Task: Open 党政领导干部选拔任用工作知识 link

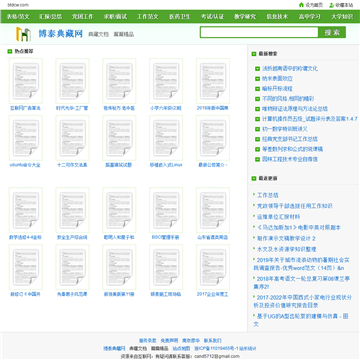Action: coord(295,206)
